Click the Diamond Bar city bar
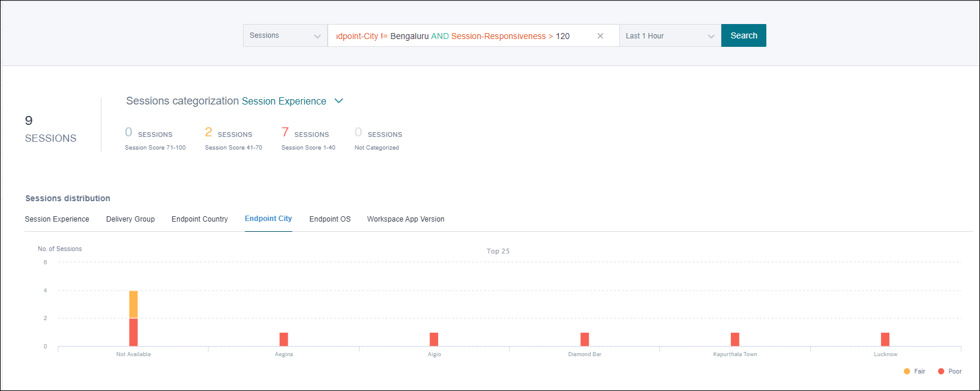The image size is (980, 391). point(585,339)
